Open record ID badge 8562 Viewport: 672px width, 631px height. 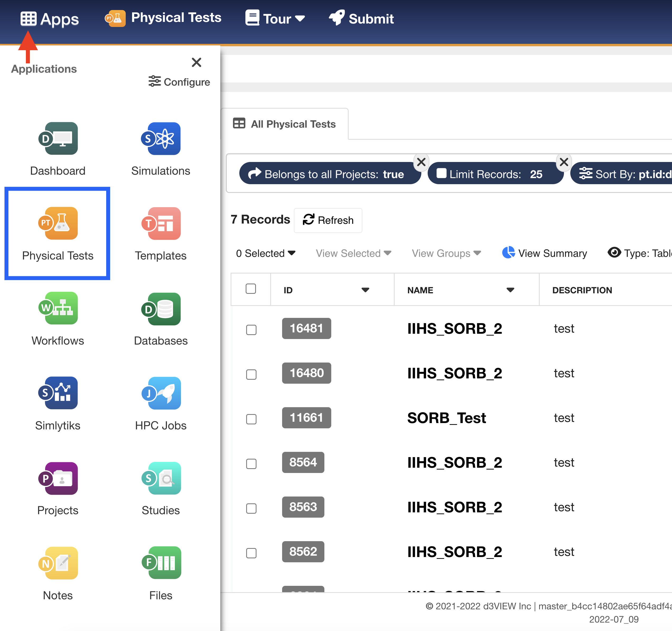coord(303,551)
